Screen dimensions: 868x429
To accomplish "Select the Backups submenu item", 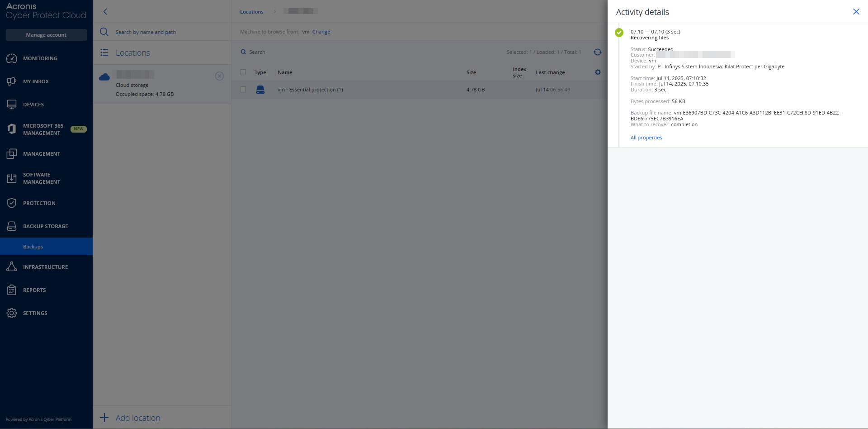I will [x=33, y=247].
